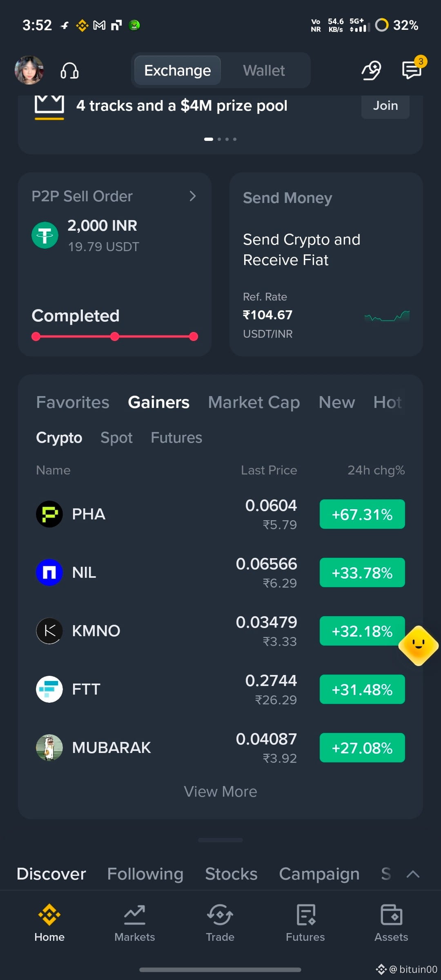Open P2P Sell Order chevron arrow
The width and height of the screenshot is (441, 980).
pos(193,196)
